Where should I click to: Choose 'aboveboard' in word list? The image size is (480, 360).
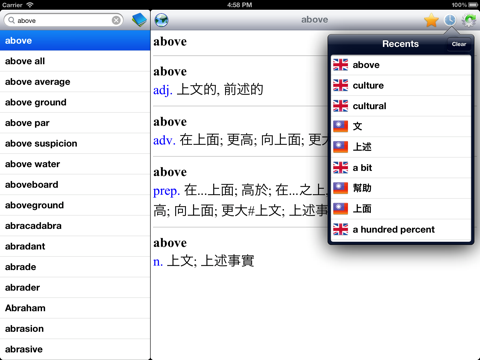tap(75, 185)
